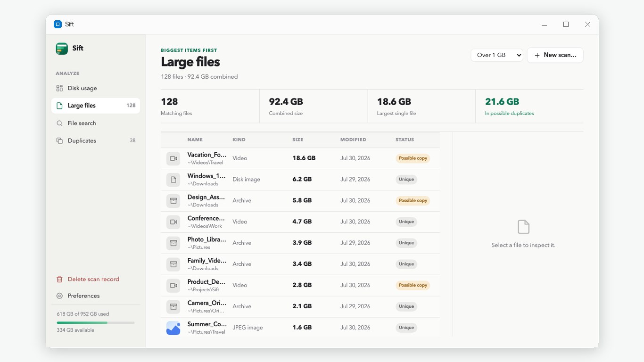644x362 pixels.
Task: Click the archive icon for Design_Ass… row
Action: coord(173,201)
